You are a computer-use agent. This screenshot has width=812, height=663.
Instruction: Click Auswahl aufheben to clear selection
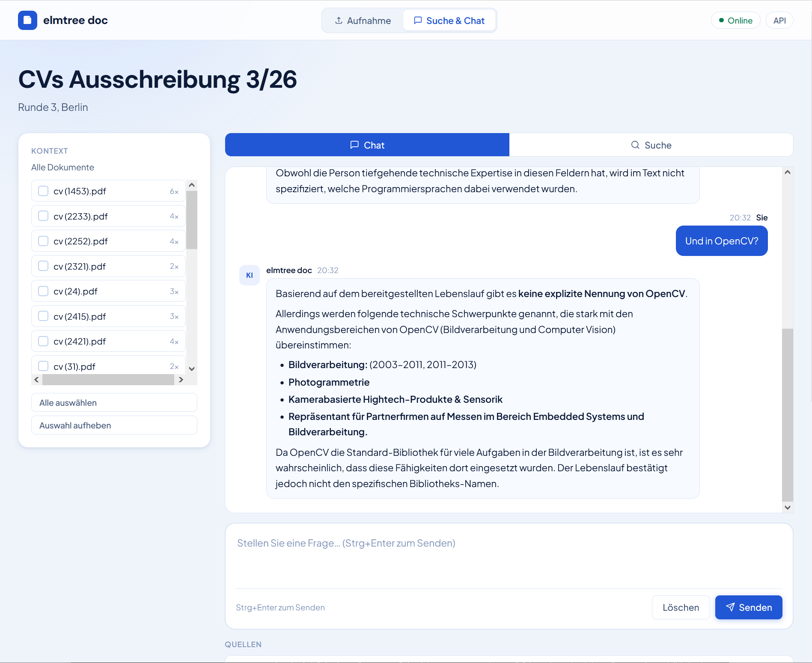pyautogui.click(x=114, y=425)
